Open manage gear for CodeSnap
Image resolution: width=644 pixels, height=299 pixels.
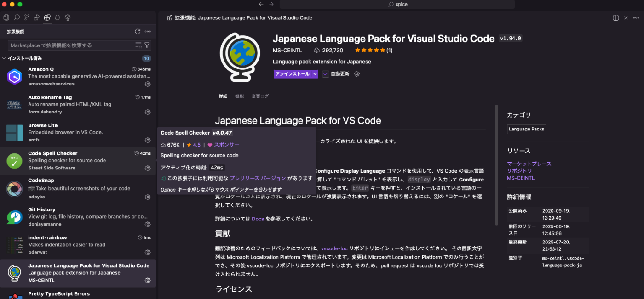[x=148, y=197]
